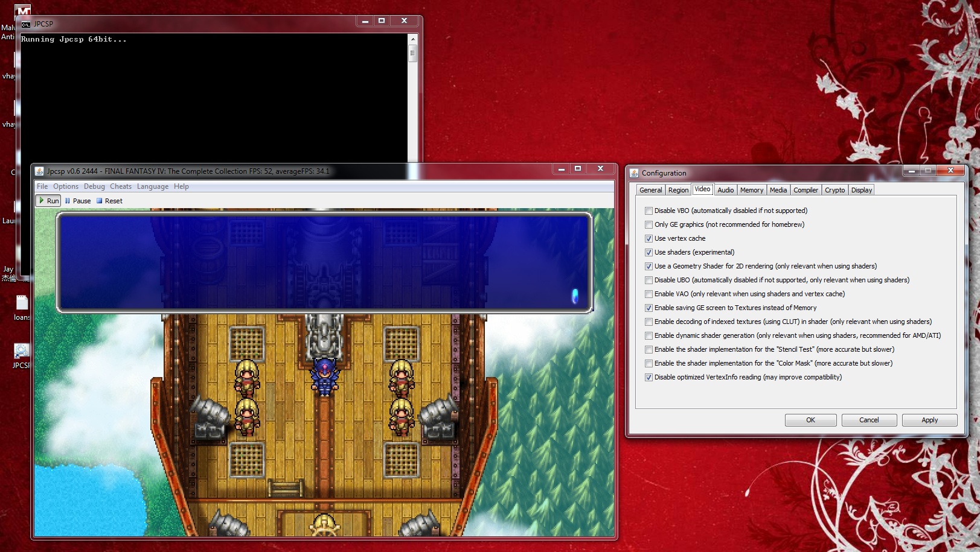Screen dimensions: 980x552
Task: Reset the emulator using the Reset button
Action: tap(109, 201)
